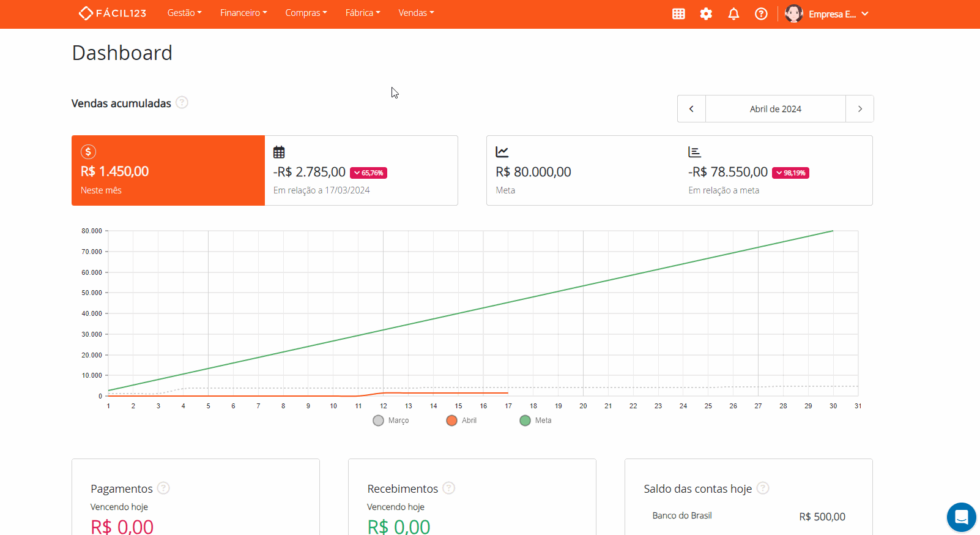Open the Empresa account dropdown
Screen dimensions: 980x535
click(838, 14)
